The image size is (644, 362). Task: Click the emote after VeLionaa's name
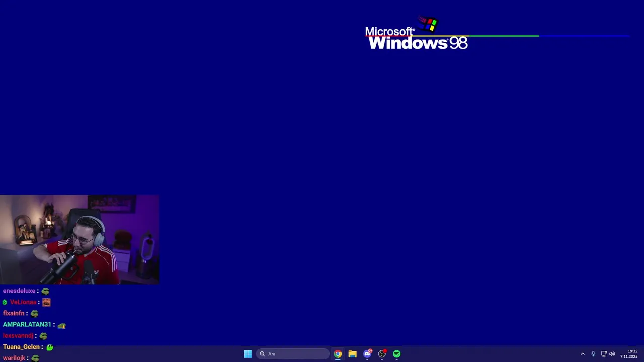coord(46,302)
